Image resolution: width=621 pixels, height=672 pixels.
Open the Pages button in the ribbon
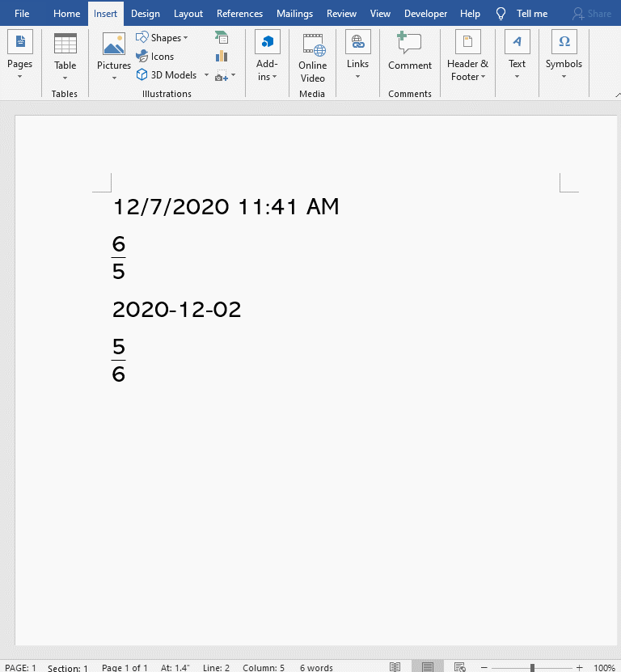tap(20, 55)
